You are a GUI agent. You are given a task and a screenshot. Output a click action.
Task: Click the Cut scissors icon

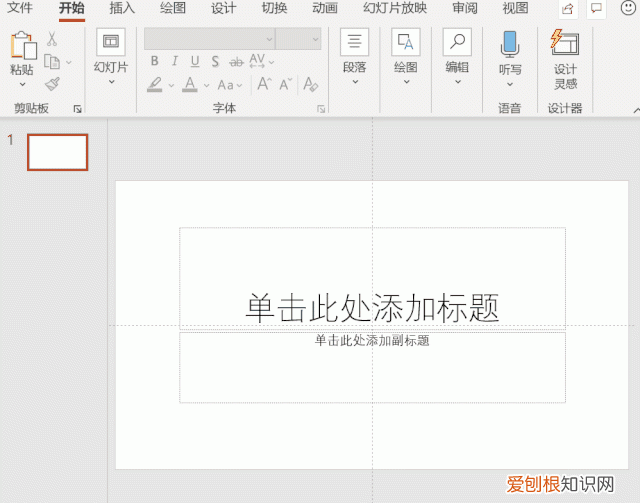pyautogui.click(x=52, y=39)
